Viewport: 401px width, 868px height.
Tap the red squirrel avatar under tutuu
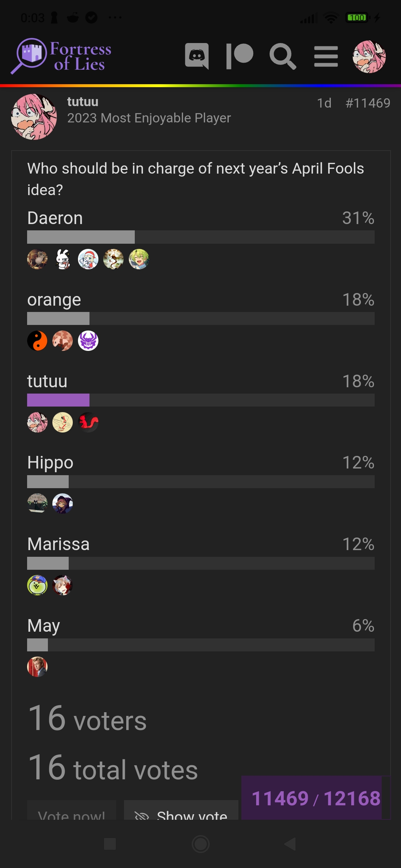click(88, 422)
